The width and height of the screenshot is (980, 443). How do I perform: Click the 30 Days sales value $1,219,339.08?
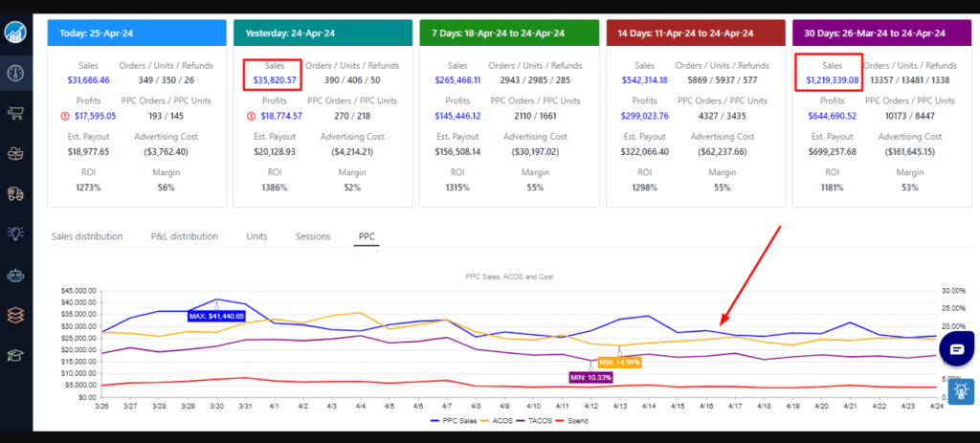point(827,79)
